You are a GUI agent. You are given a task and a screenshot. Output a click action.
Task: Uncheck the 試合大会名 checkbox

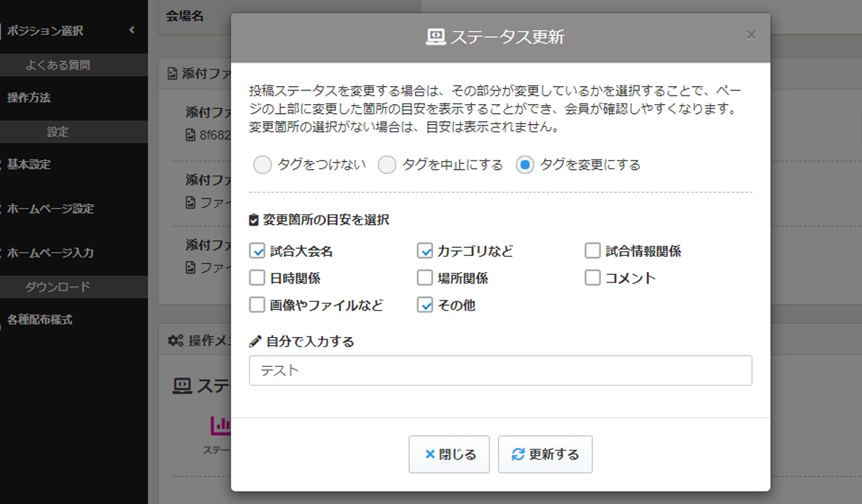(257, 251)
